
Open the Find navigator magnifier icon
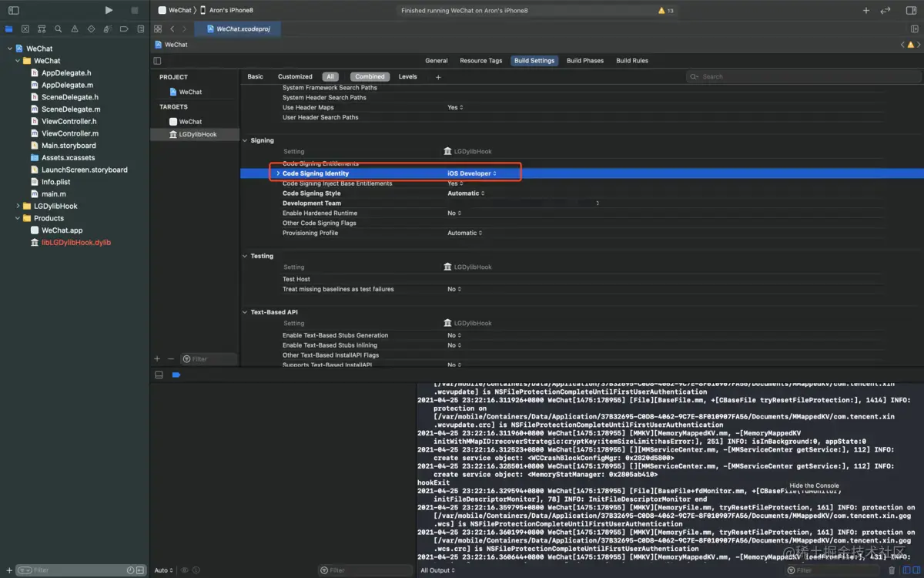(59, 29)
